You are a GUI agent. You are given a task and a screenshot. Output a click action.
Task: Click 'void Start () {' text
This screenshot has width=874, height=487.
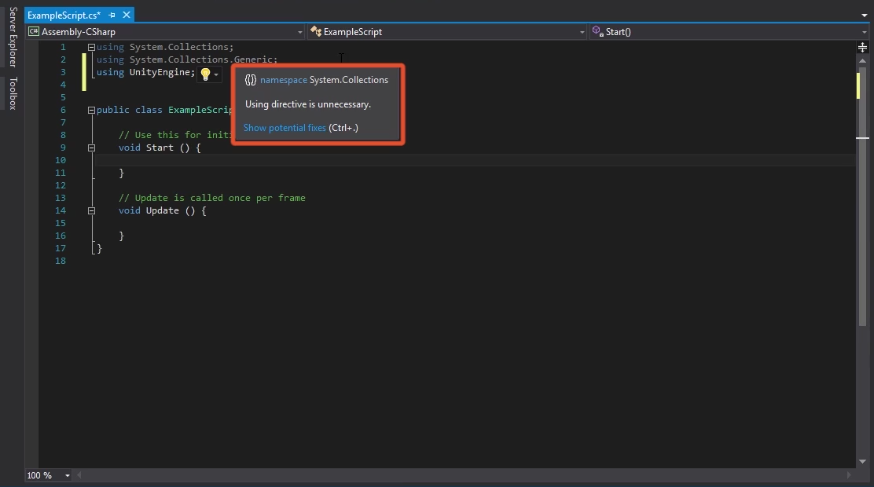[159, 148]
